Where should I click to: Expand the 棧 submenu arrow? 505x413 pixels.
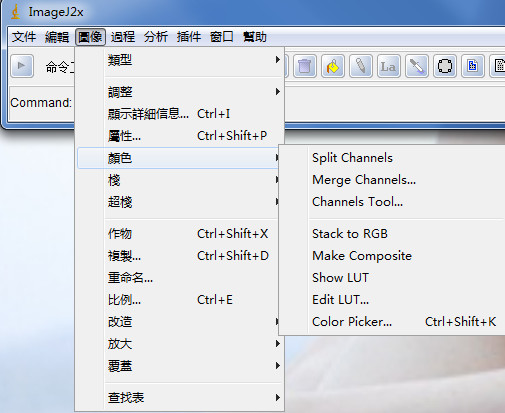[x=277, y=180]
